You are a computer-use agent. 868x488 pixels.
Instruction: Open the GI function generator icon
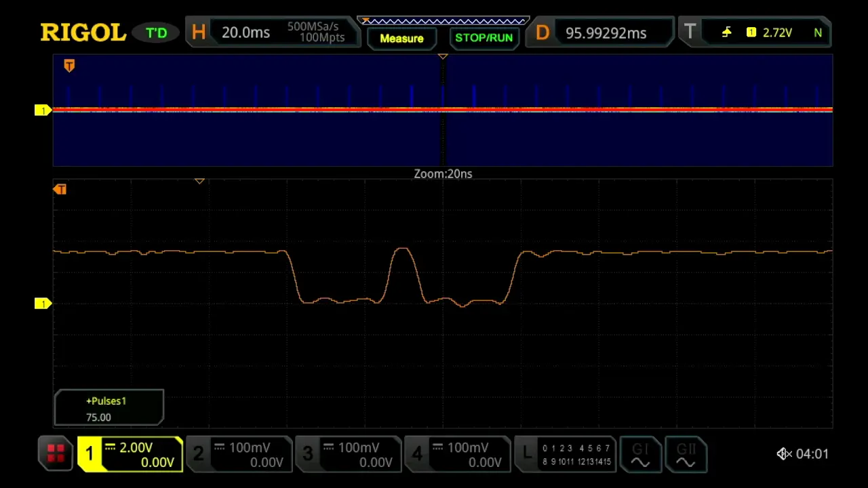tap(640, 454)
